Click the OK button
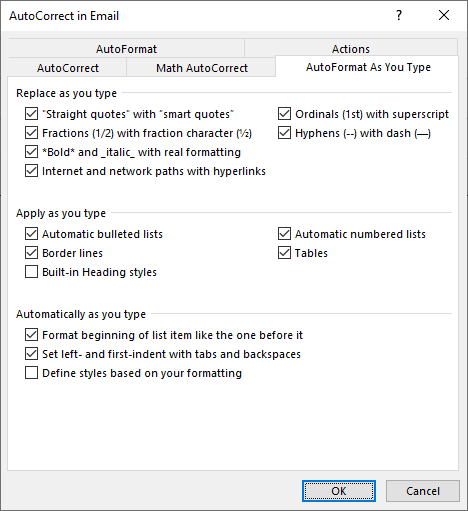This screenshot has width=468, height=511. click(339, 491)
